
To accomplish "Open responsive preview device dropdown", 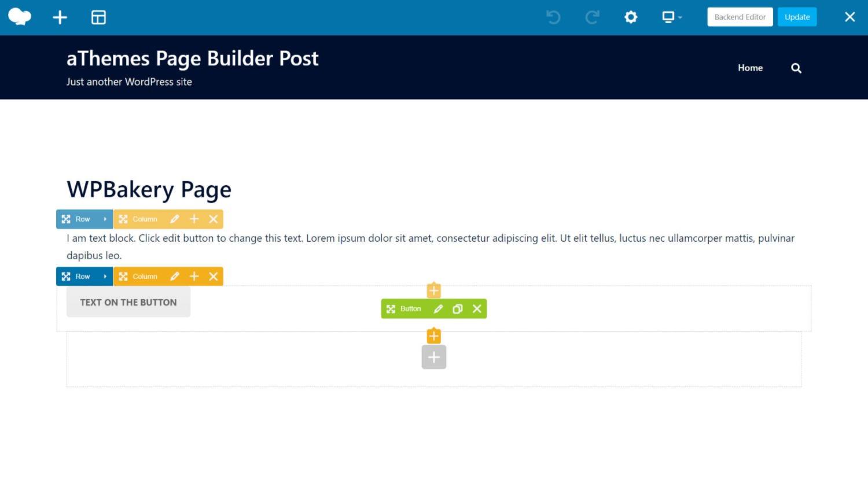I will click(x=672, y=17).
